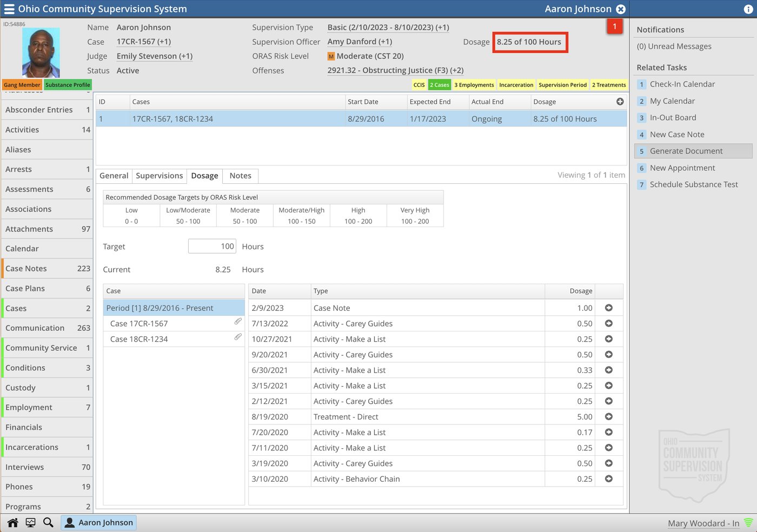The image size is (757, 532).
Task: Click Generate Document task
Action: [694, 151]
